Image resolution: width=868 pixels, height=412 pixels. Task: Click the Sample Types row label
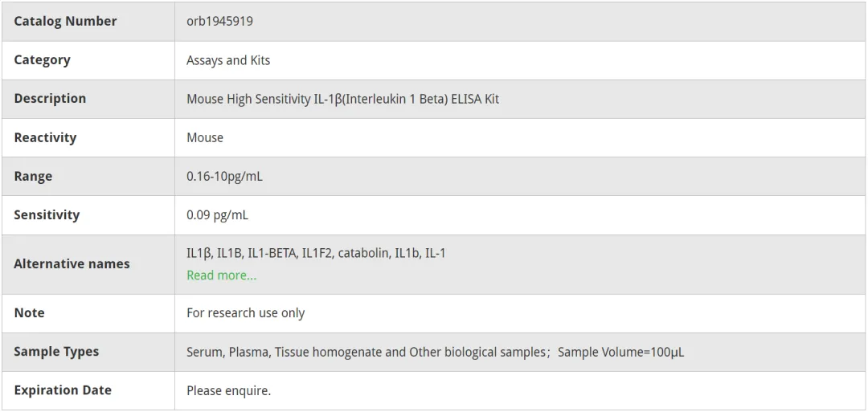(x=56, y=352)
